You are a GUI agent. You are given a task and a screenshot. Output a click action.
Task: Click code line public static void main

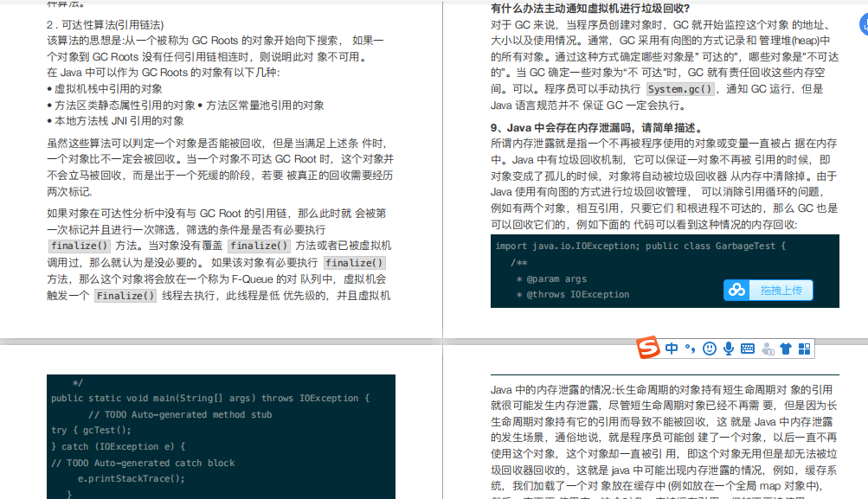tap(210, 398)
